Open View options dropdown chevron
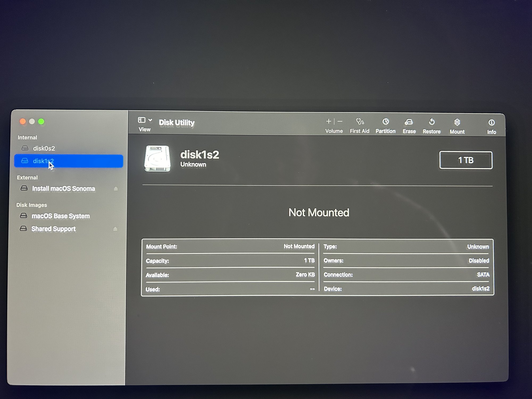 [150, 120]
